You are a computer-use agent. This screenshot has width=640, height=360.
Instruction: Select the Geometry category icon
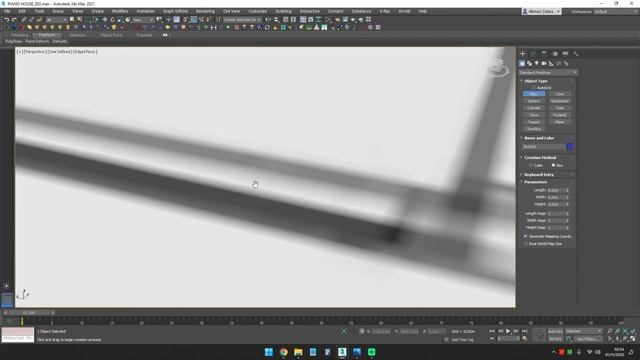point(522,64)
